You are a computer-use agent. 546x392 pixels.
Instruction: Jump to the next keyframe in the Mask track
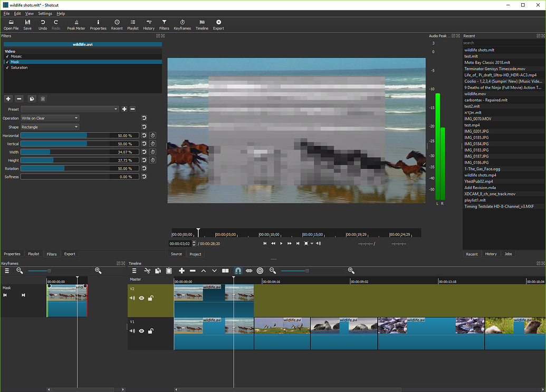[23, 295]
